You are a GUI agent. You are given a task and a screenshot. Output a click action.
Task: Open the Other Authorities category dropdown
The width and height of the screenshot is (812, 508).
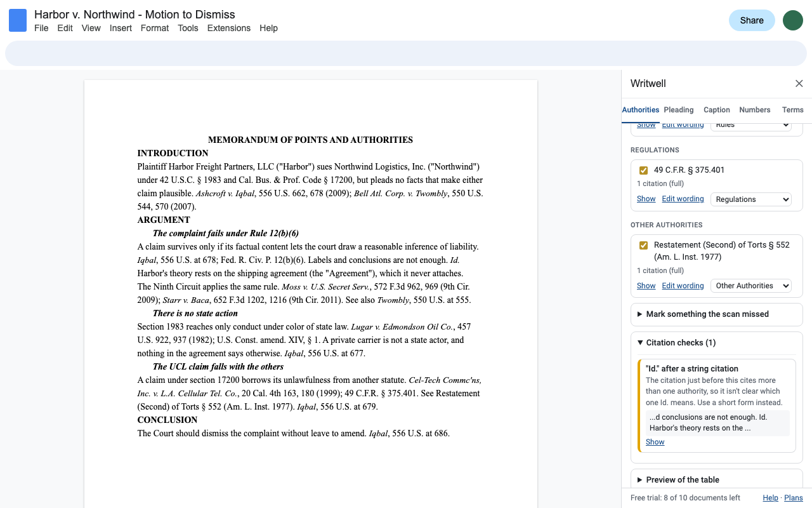pos(751,286)
